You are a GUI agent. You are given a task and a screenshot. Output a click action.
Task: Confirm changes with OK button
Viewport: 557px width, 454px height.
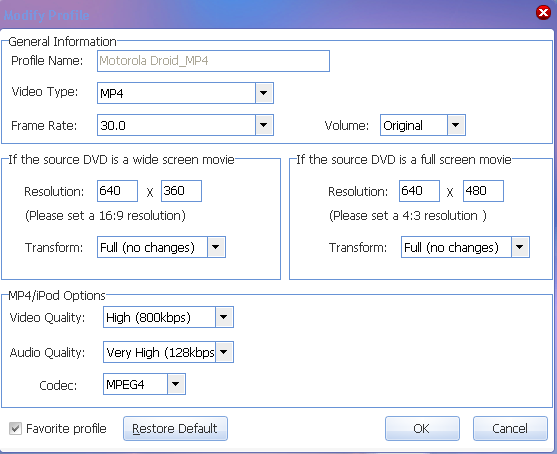pyautogui.click(x=422, y=428)
